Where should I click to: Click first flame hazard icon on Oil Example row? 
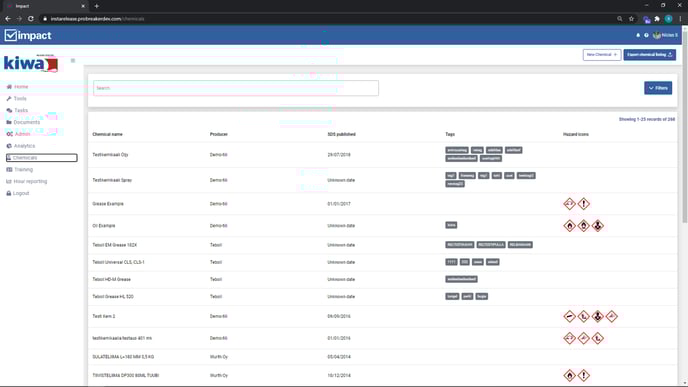point(570,226)
